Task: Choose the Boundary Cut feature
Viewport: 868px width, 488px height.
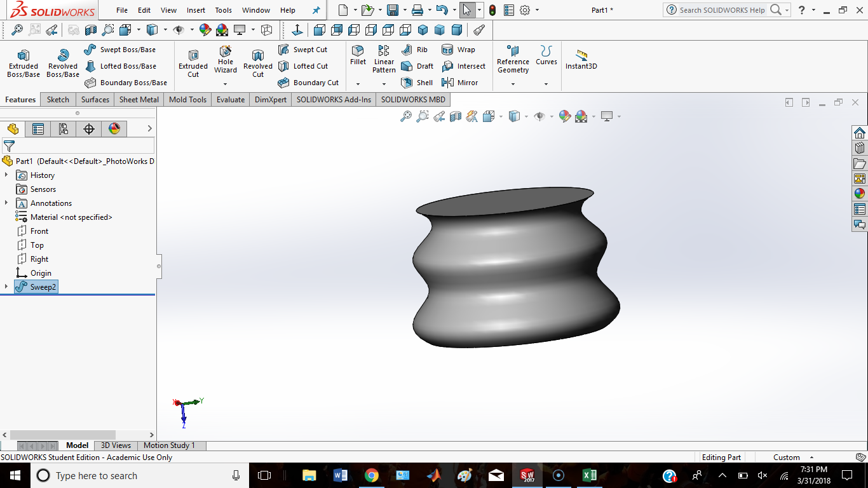Action: pyautogui.click(x=309, y=83)
